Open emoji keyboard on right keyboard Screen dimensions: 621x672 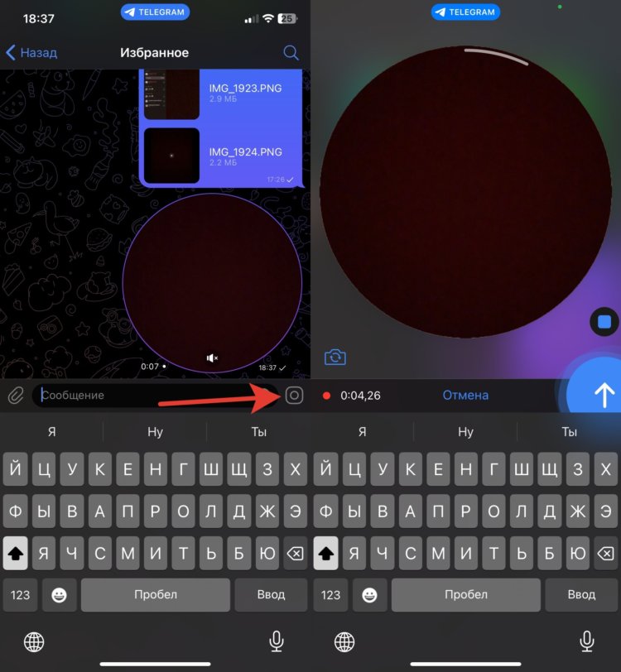[369, 595]
